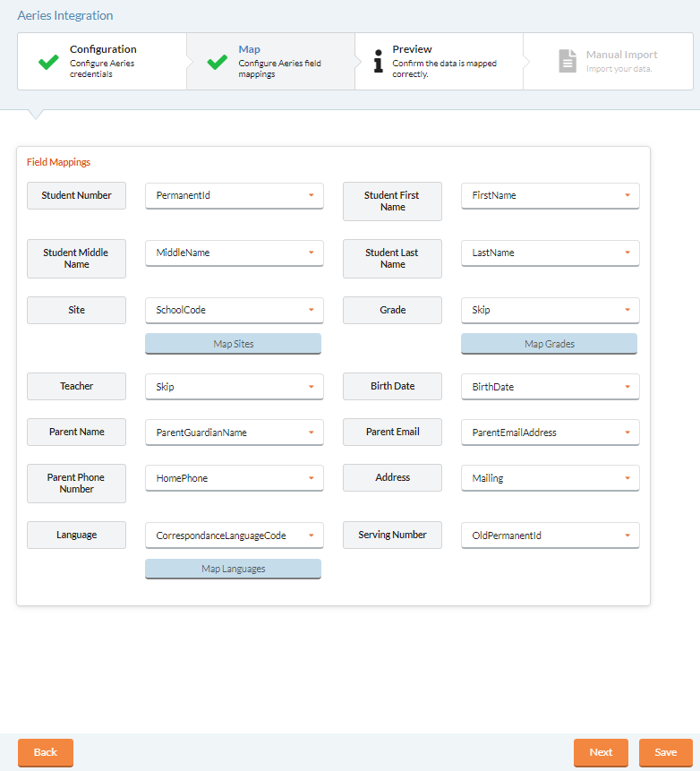The image size is (700, 771).
Task: Open the FirstName mapping dropdown
Action: (551, 196)
